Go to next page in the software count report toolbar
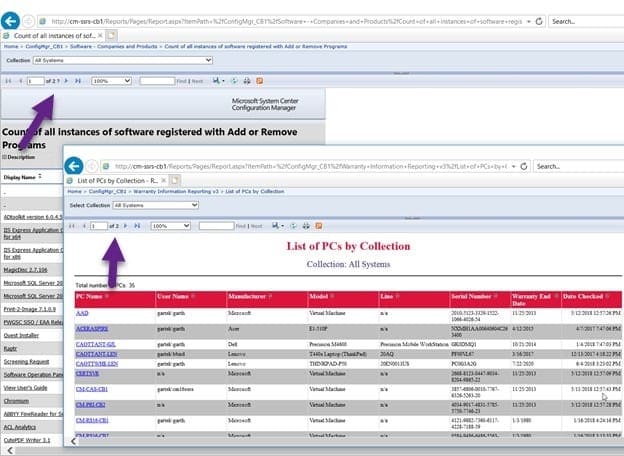The width and height of the screenshot is (624, 456). (x=66, y=81)
